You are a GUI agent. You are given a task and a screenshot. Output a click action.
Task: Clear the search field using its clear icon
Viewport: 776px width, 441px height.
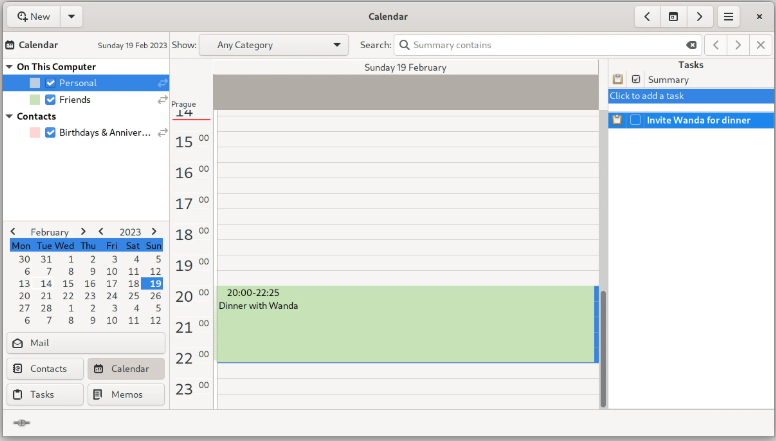point(691,45)
